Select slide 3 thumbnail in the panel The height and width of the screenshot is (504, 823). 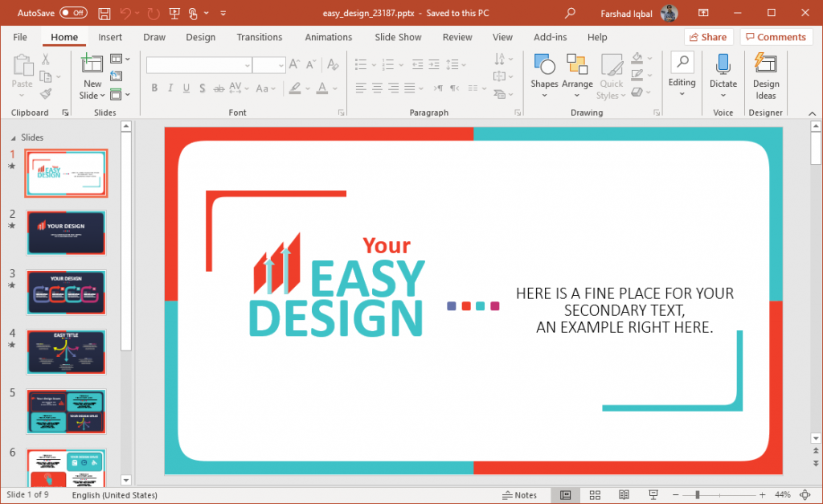click(66, 292)
